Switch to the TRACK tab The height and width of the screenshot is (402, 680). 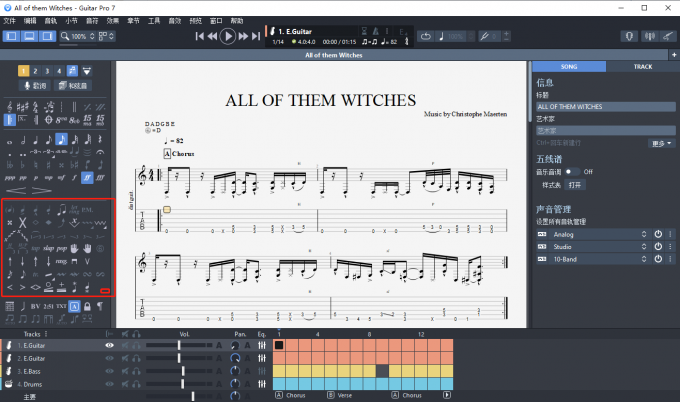click(x=642, y=67)
